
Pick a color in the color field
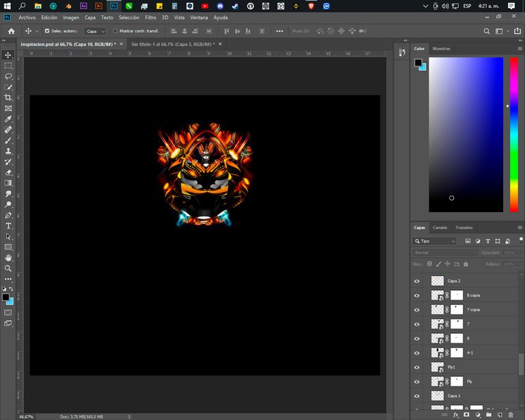pos(466,135)
